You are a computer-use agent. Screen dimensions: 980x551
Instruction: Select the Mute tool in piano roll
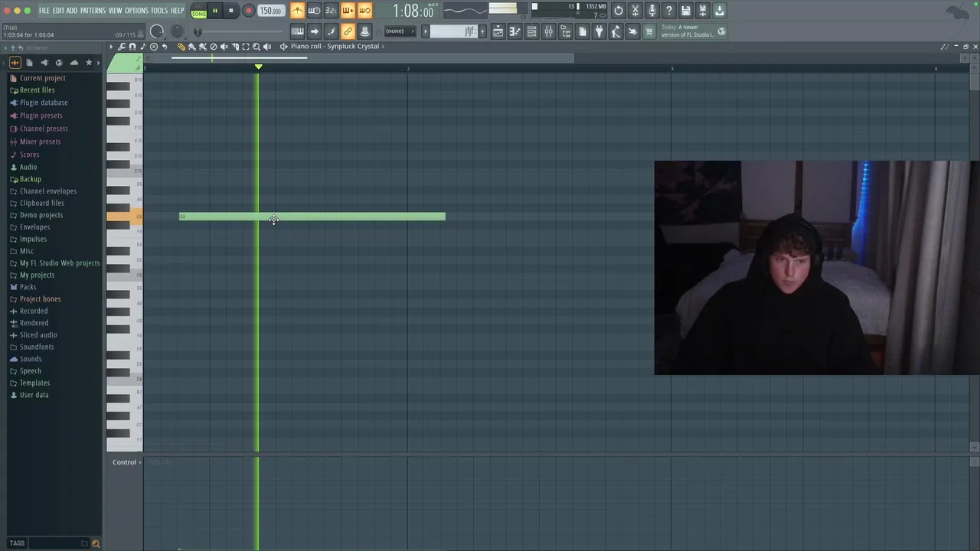tap(224, 47)
